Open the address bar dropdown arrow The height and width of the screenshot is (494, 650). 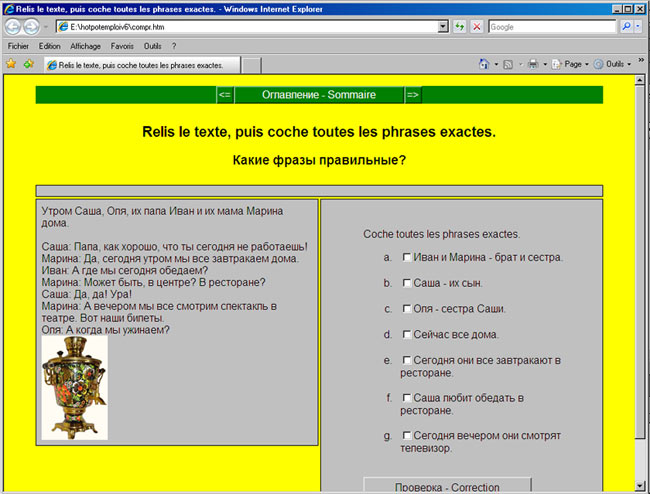click(444, 27)
